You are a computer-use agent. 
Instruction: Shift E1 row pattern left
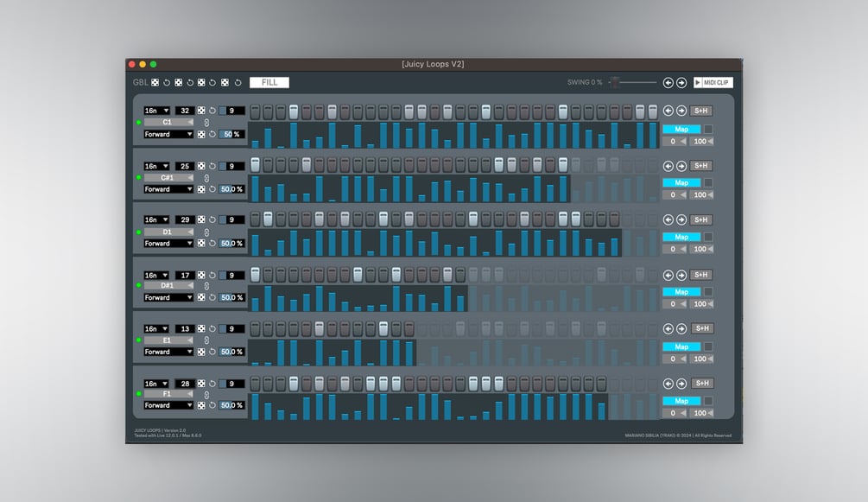click(x=668, y=328)
